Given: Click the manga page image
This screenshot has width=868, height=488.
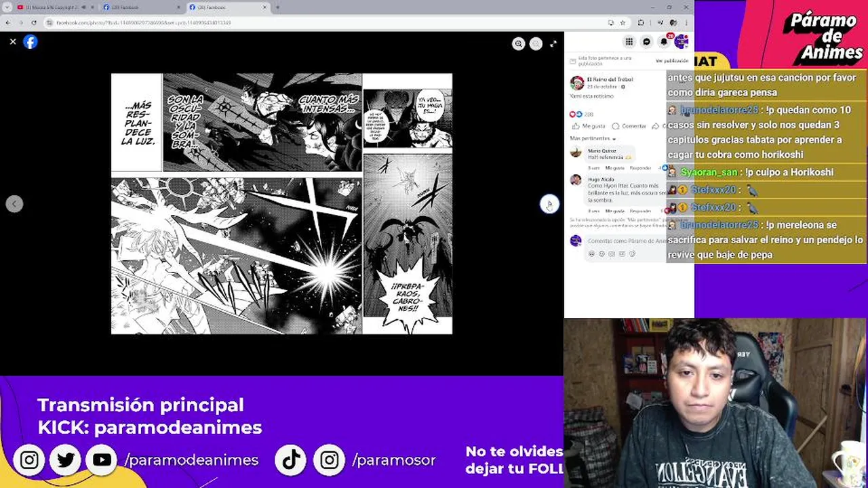Looking at the screenshot, I should [x=281, y=203].
